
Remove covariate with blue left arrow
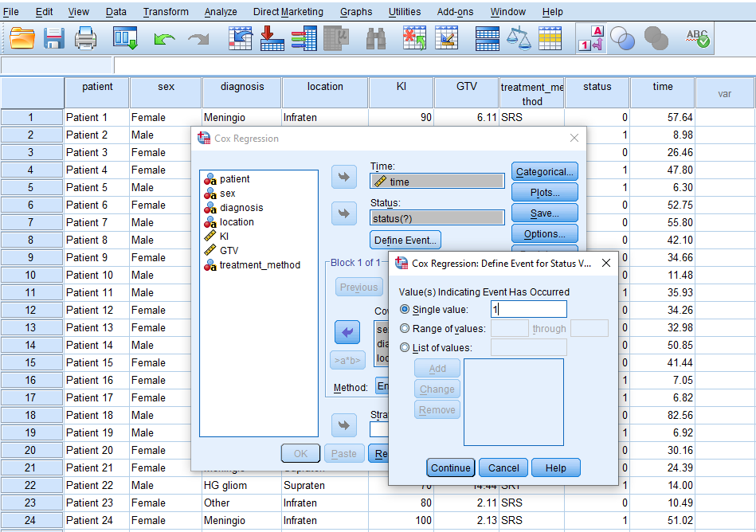click(x=347, y=332)
